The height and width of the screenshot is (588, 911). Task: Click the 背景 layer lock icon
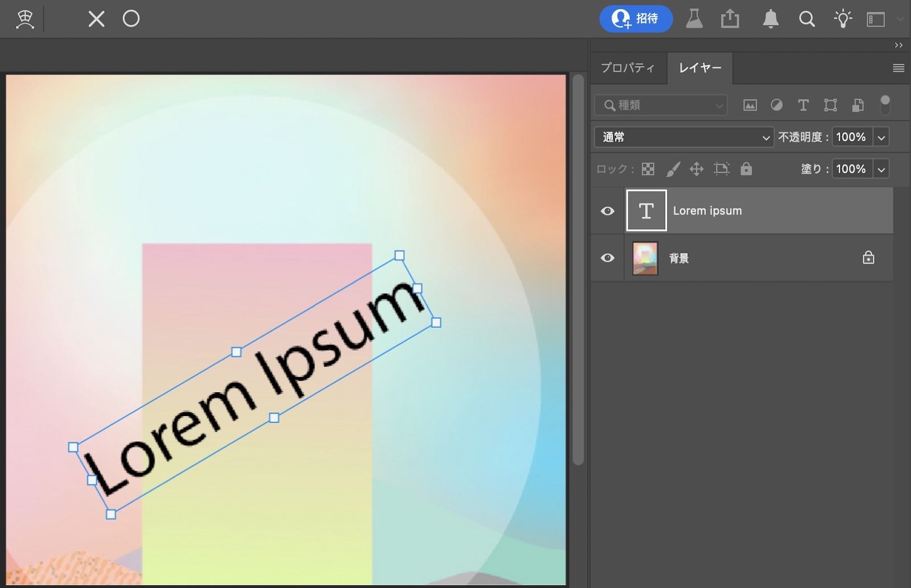868,258
